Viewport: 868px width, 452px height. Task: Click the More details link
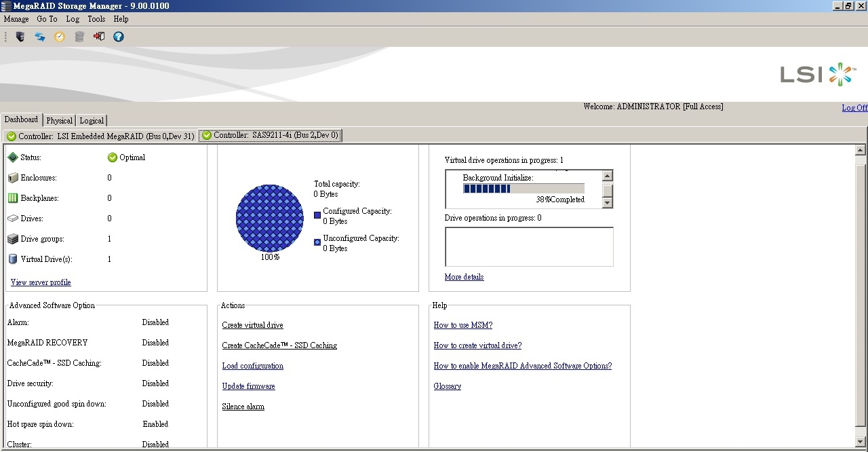pyautogui.click(x=464, y=277)
